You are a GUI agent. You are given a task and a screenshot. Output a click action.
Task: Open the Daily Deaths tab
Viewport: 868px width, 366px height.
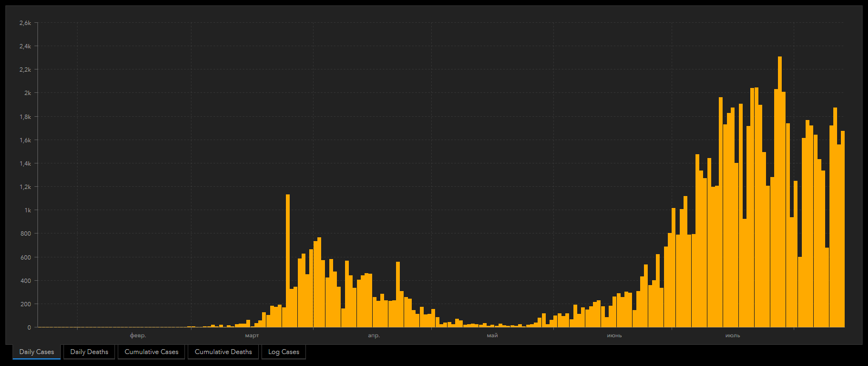point(89,352)
